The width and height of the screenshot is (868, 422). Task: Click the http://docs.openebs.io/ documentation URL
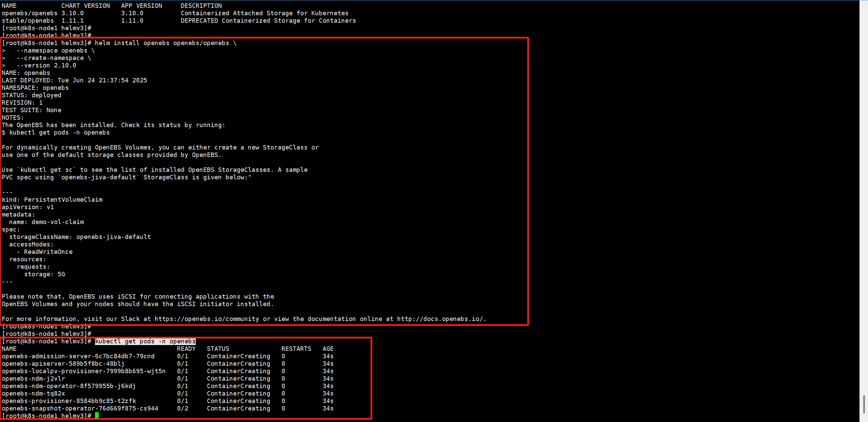click(440, 319)
